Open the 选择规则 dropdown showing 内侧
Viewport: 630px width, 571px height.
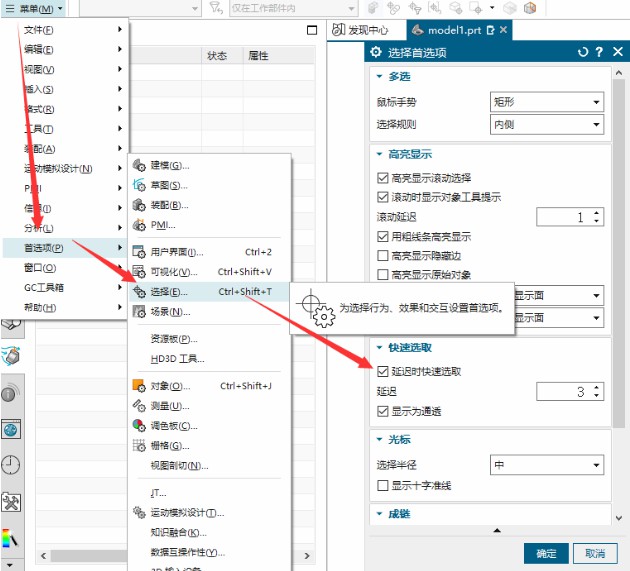pos(546,125)
